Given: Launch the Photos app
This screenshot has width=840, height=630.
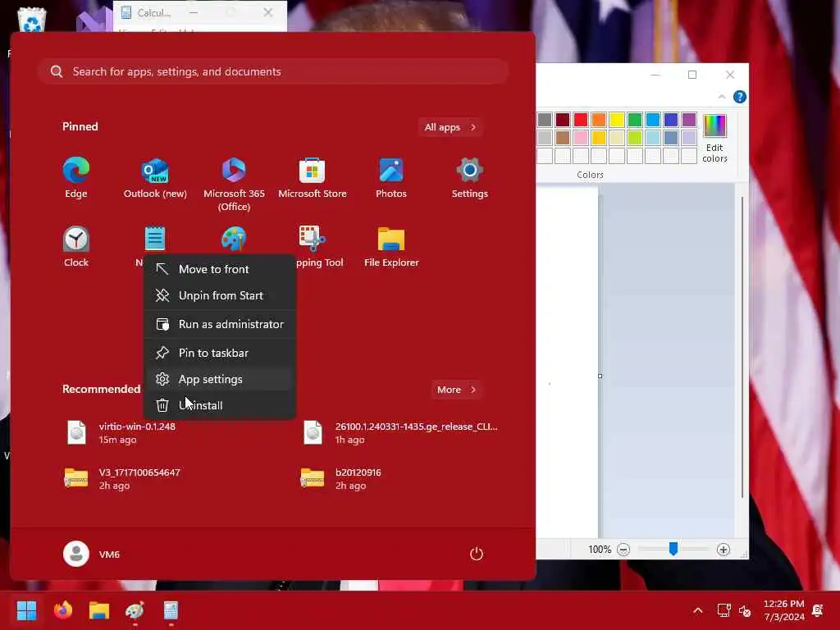Looking at the screenshot, I should coord(391,178).
